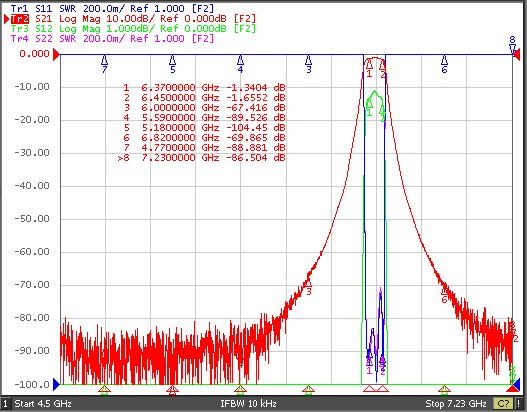Click the yellow C? calibration status indicator
Viewport: 527px width, 412px height.
tap(503, 403)
